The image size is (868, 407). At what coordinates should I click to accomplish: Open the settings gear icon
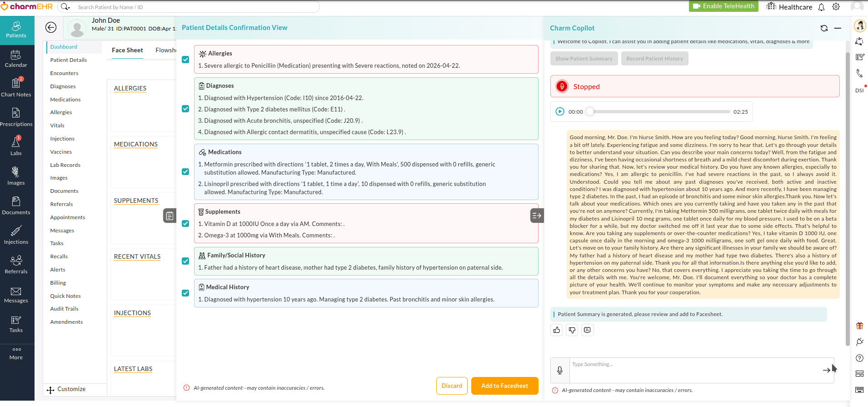click(836, 7)
